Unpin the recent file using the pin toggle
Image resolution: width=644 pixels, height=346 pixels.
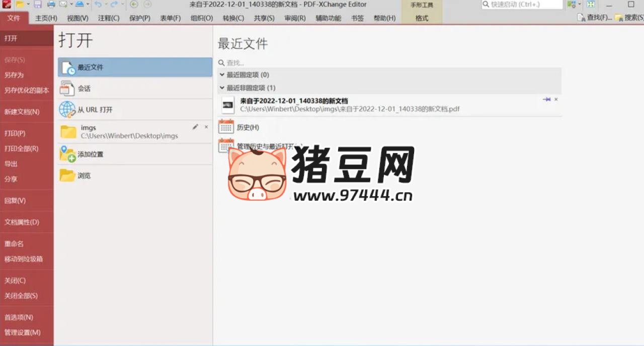(547, 100)
